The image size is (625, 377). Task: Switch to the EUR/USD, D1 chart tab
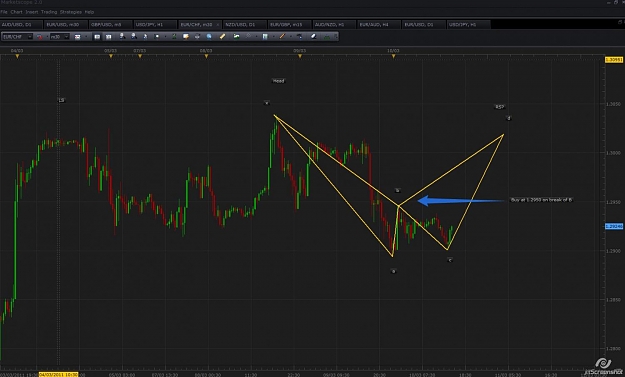[x=423, y=25]
